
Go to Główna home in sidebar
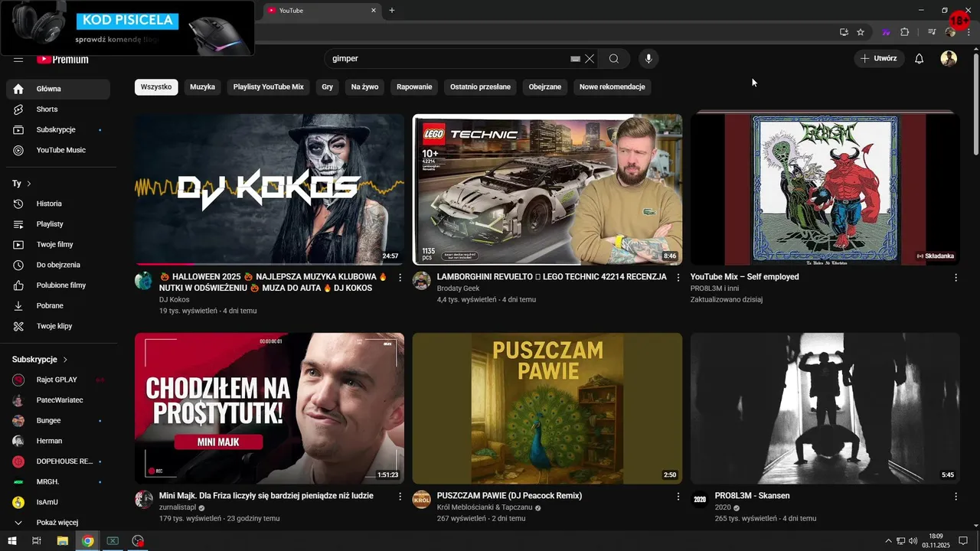[x=58, y=89]
